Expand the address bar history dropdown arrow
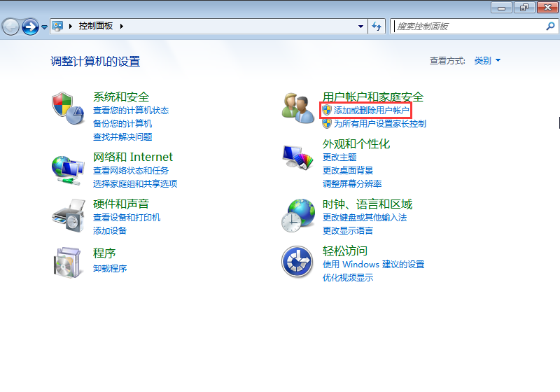Screen dimensions: 560x392 pyautogui.click(x=361, y=26)
